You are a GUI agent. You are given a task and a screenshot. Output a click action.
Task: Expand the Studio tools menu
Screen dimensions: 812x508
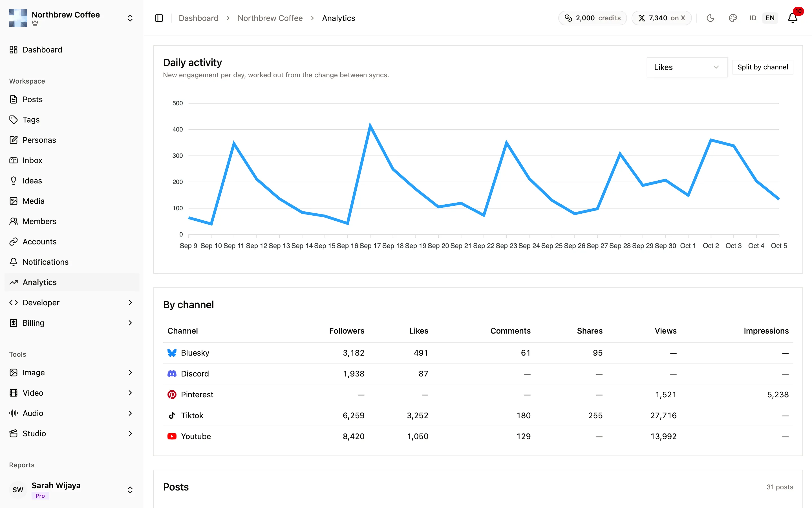click(72, 434)
